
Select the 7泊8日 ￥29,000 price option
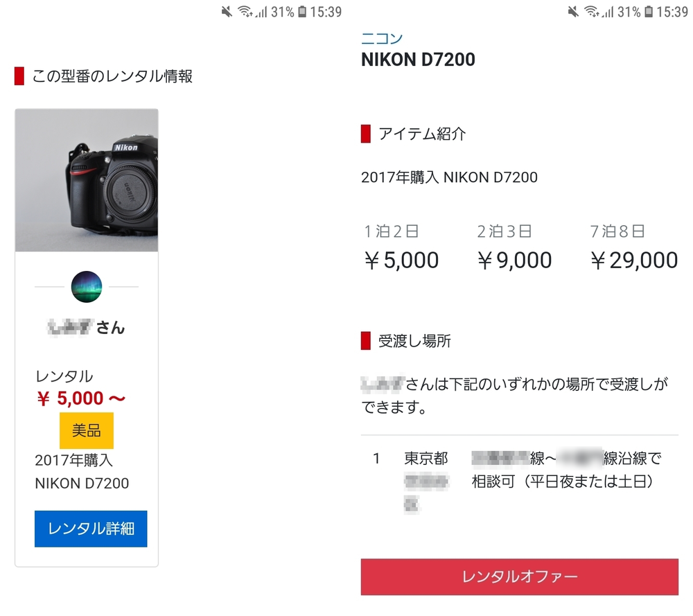pos(633,248)
